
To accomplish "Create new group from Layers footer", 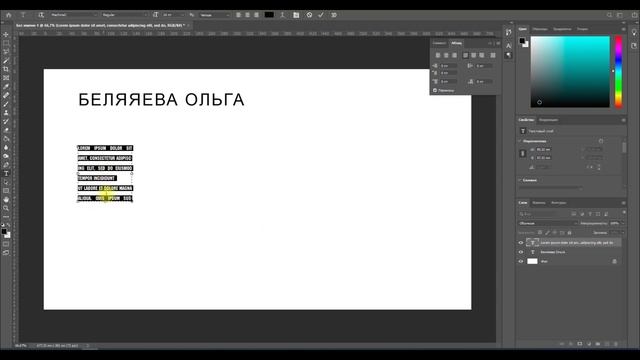I will click(598, 344).
